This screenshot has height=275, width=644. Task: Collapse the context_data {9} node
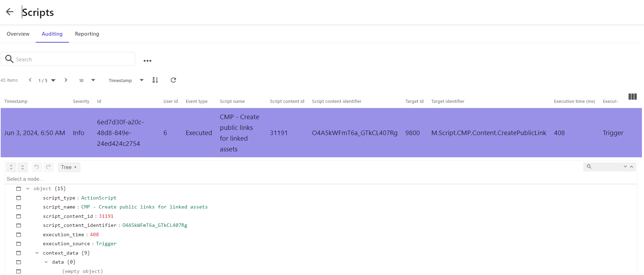37,253
